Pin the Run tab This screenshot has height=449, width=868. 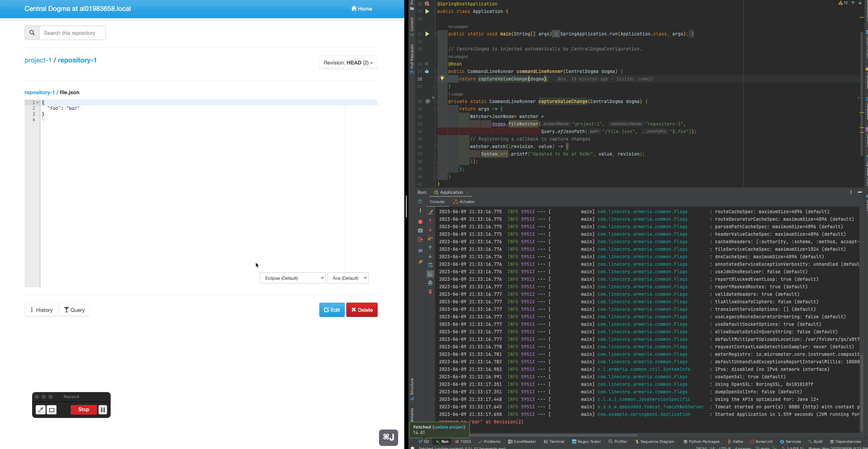420,262
